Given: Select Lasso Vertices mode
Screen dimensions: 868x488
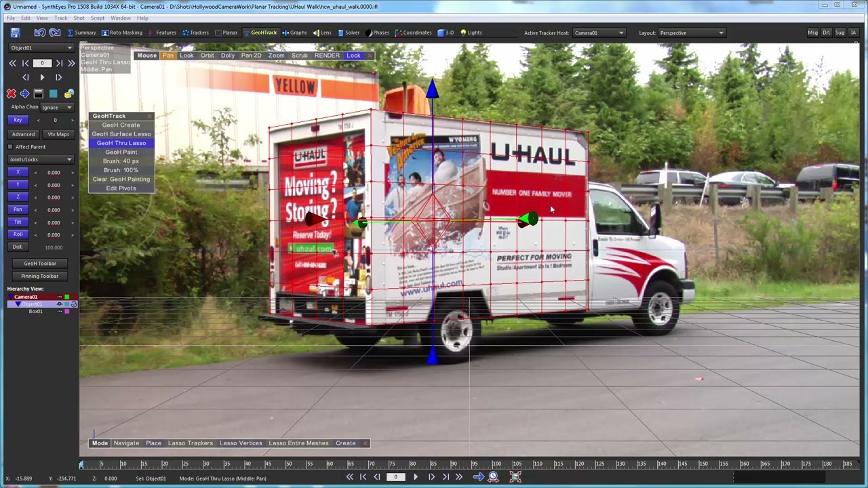Looking at the screenshot, I should (x=241, y=443).
